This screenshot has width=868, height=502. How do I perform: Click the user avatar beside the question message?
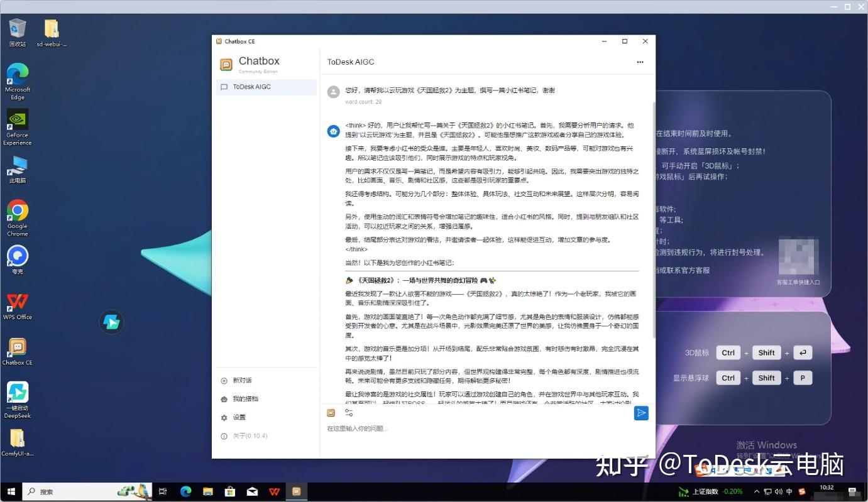click(x=332, y=92)
